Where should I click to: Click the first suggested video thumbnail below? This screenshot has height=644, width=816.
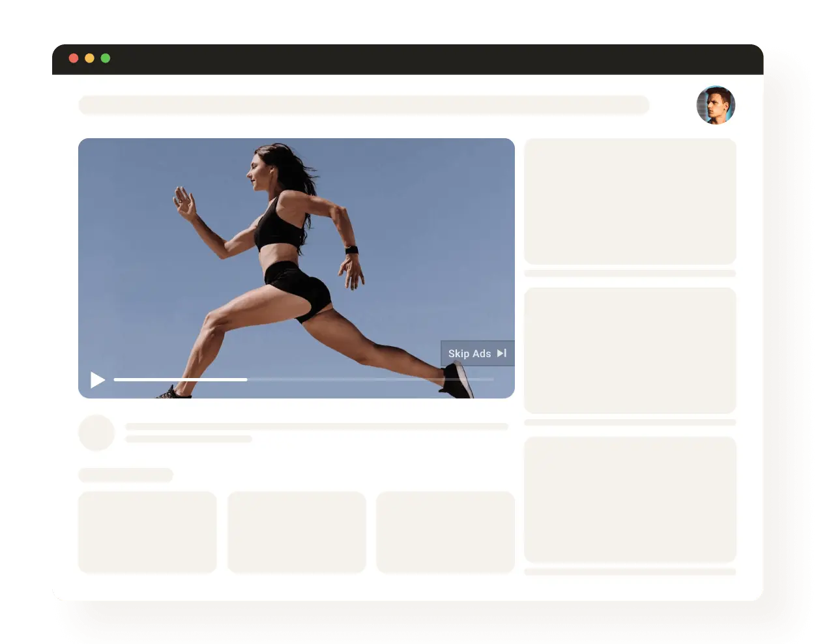click(147, 532)
